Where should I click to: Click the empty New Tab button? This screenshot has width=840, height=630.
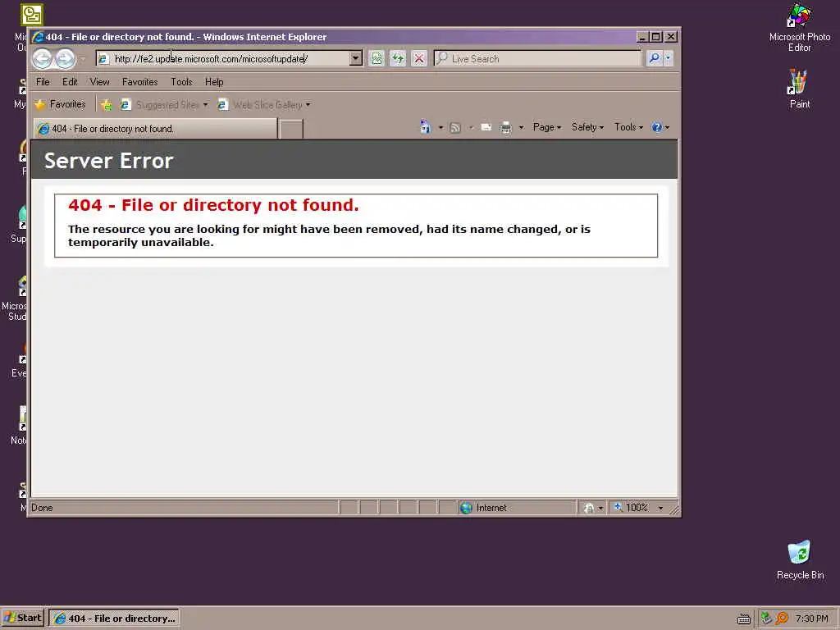tap(291, 129)
